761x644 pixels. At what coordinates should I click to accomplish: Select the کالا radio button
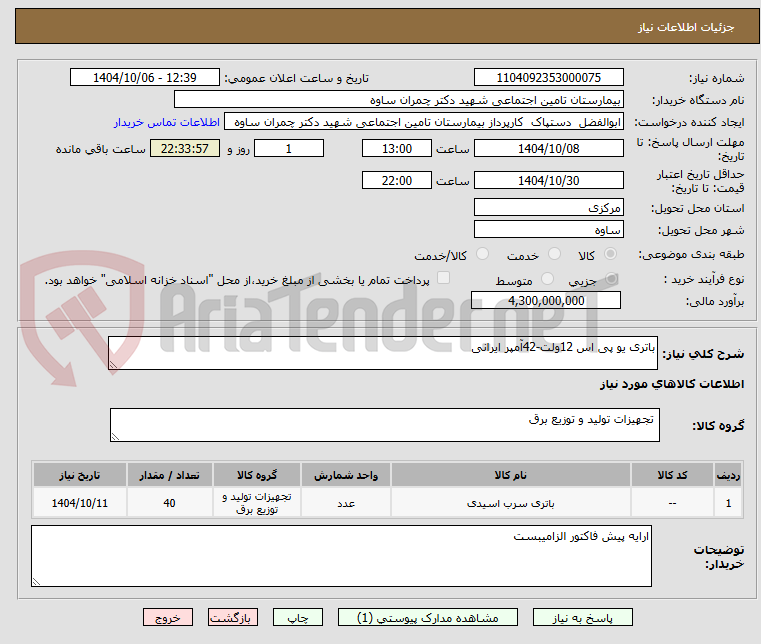[x=610, y=254]
